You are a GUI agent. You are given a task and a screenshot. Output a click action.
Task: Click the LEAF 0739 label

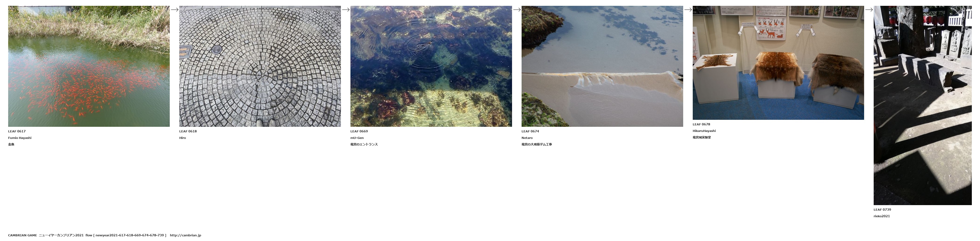[882, 210]
